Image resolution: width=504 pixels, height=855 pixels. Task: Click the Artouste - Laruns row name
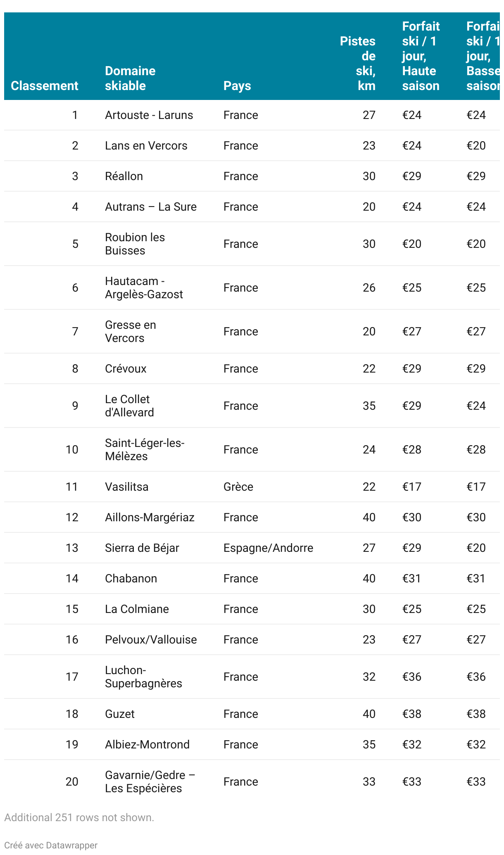(x=149, y=115)
